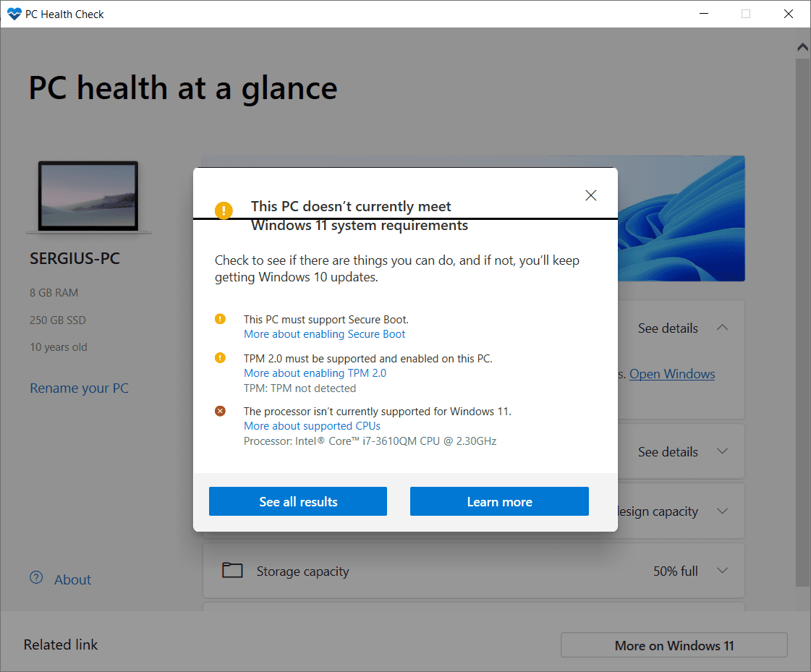Minimize the PC Health Check window
The height and width of the screenshot is (672, 811).
point(704,14)
